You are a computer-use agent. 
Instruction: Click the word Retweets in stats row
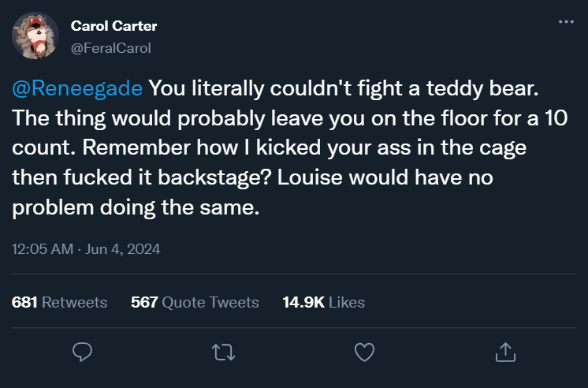point(74,302)
